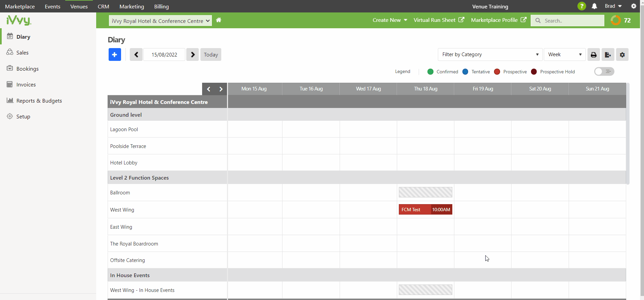Open diary settings cog
Screen dimensions: 644x300
coord(622,54)
